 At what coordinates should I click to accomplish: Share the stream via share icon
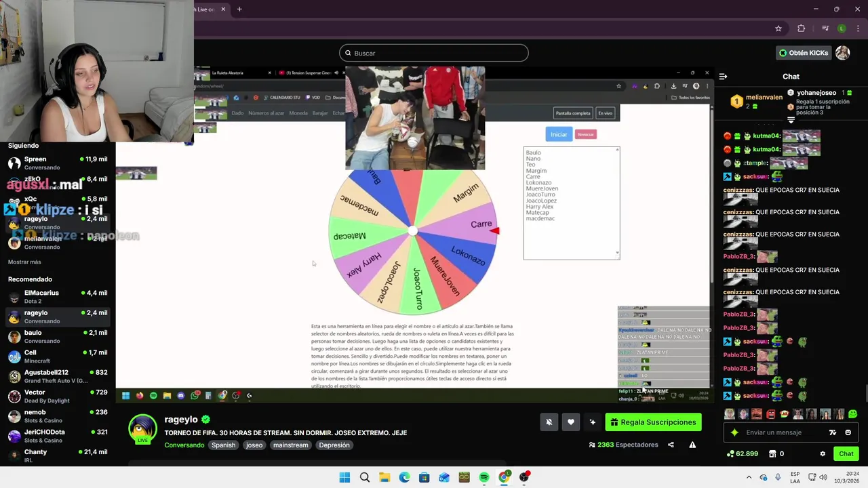[671, 445]
